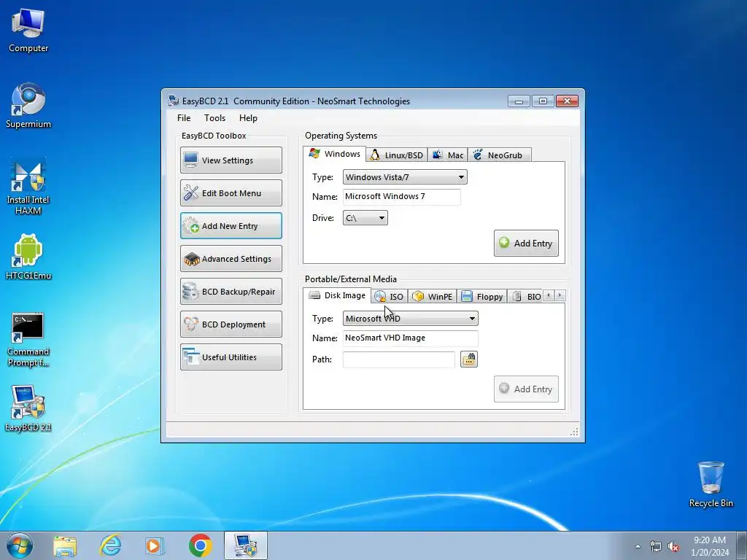This screenshot has width=747, height=560.
Task: Click the network tray icon
Action: [656, 547]
